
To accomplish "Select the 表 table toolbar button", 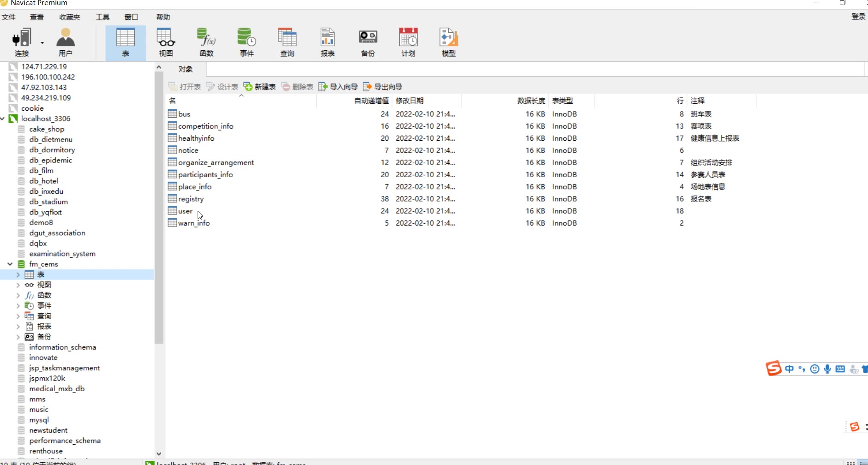I will [126, 42].
